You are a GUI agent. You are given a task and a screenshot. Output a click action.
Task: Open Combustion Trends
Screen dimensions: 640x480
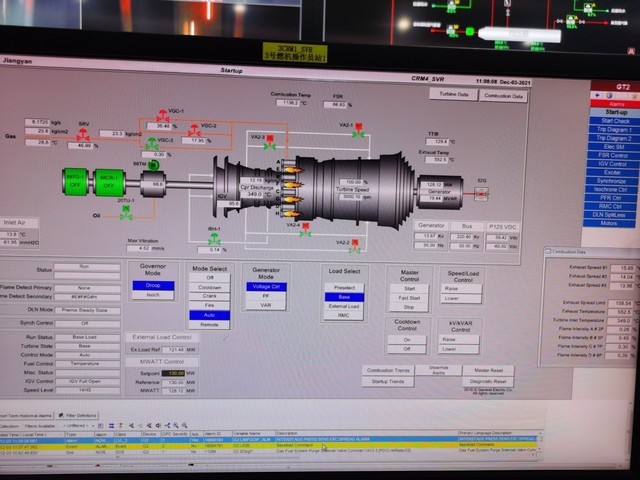coord(388,370)
